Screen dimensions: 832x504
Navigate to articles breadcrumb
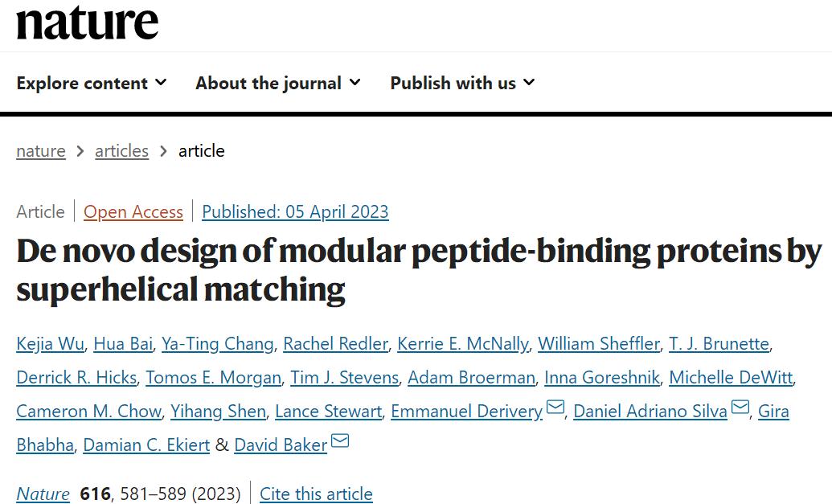tap(121, 151)
